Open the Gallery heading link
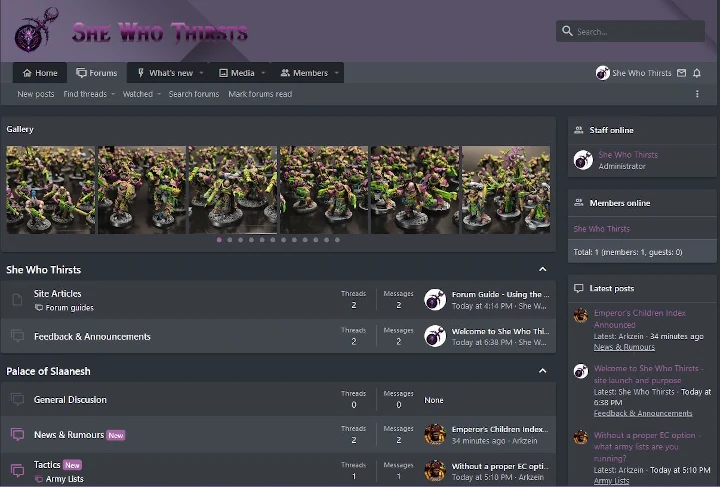 coord(20,129)
